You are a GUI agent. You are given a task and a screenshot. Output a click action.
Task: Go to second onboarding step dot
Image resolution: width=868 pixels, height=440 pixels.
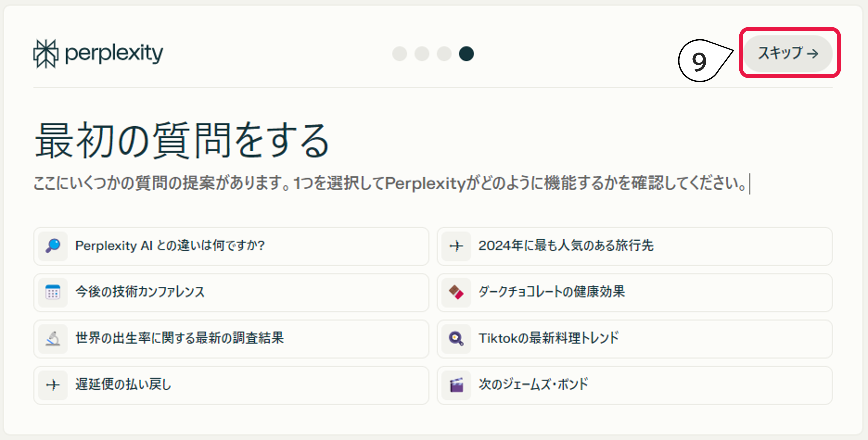pyautogui.click(x=422, y=54)
